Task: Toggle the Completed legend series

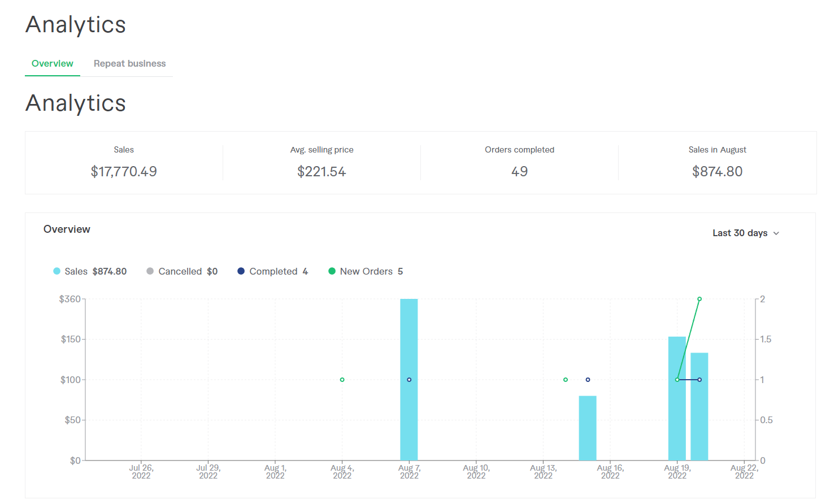Action: pyautogui.click(x=273, y=271)
